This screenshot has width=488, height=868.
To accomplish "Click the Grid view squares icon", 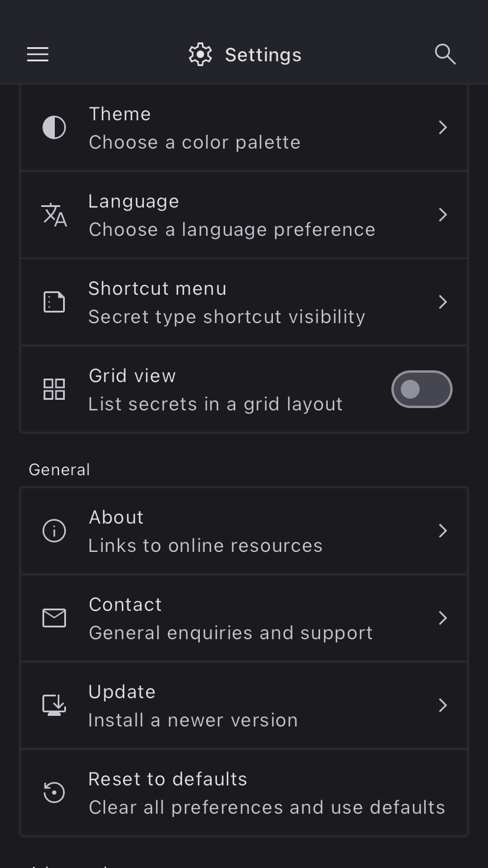I will point(54,389).
